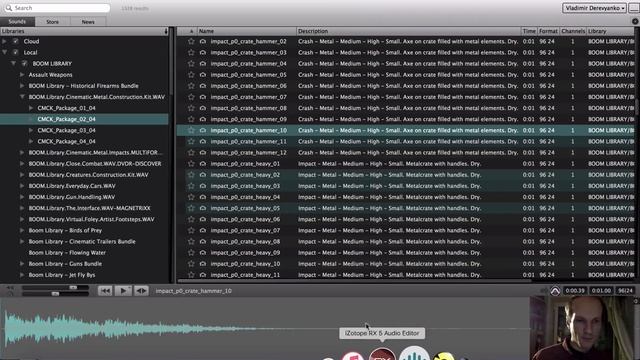The height and width of the screenshot is (360, 640).
Task: Click the Libraries panel header
Action: click(x=84, y=31)
